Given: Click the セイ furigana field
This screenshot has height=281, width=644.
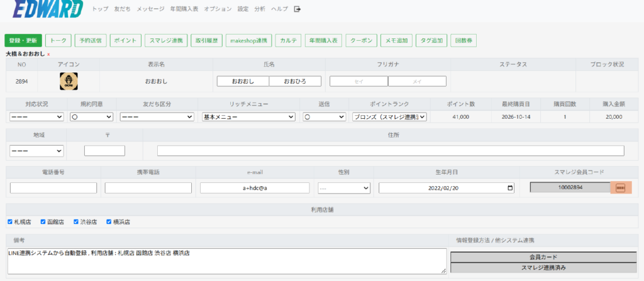Looking at the screenshot, I should [358, 81].
